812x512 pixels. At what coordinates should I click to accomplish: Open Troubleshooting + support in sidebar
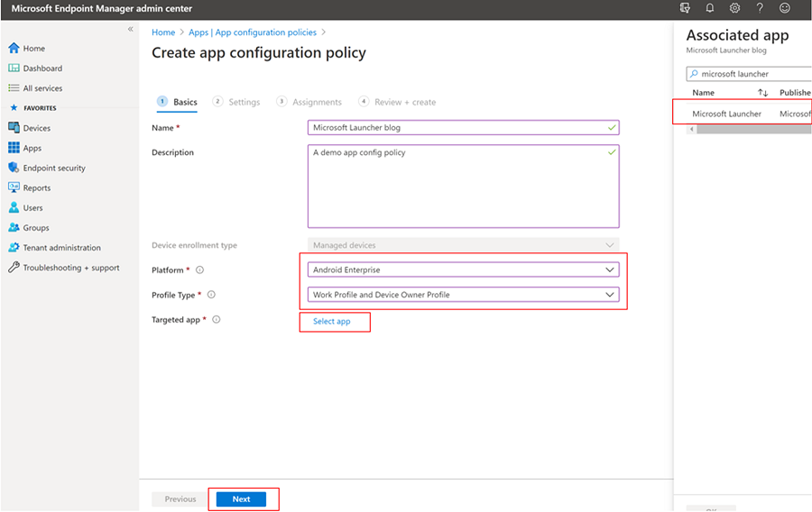click(71, 268)
